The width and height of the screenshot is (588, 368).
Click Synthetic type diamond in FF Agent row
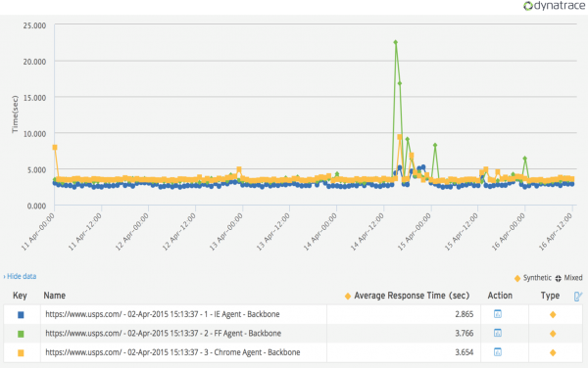[553, 334]
